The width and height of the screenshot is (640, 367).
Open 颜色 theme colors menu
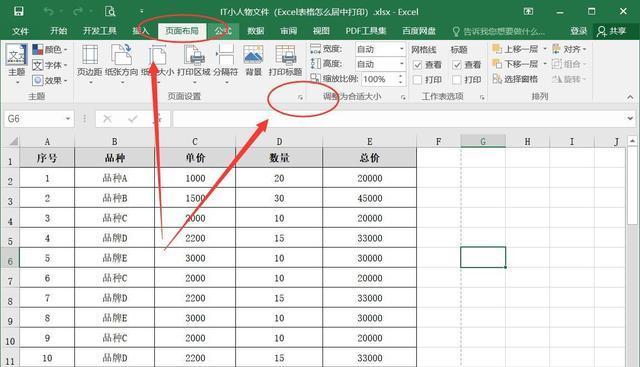pos(50,50)
